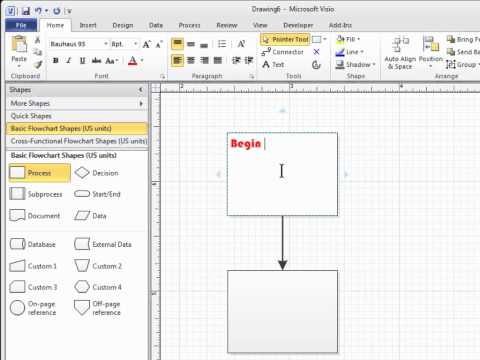The height and width of the screenshot is (360, 480).
Task: Click the Bullets list icon
Action: (x=222, y=44)
